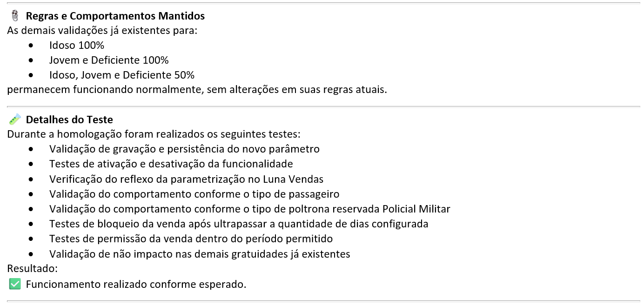The height and width of the screenshot is (306, 644).
Task: Click the text Funcionamento realizado conforme esperado
Action: click(136, 284)
